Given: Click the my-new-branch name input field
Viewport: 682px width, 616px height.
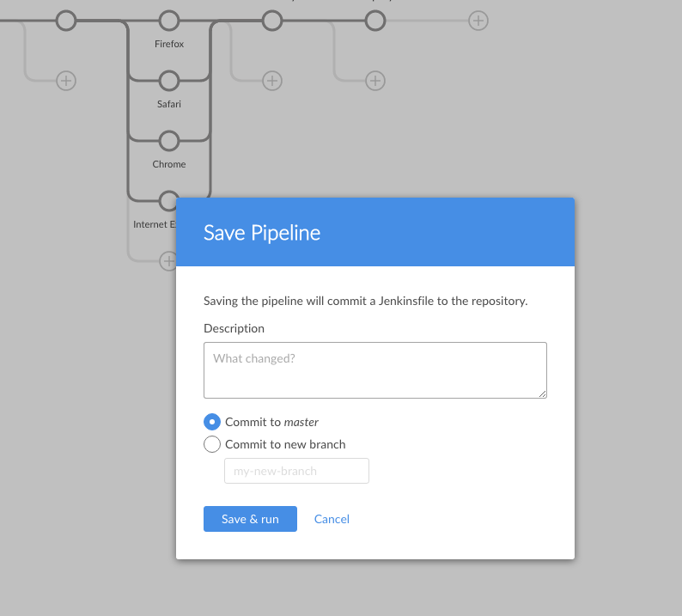Looking at the screenshot, I should pyautogui.click(x=296, y=471).
